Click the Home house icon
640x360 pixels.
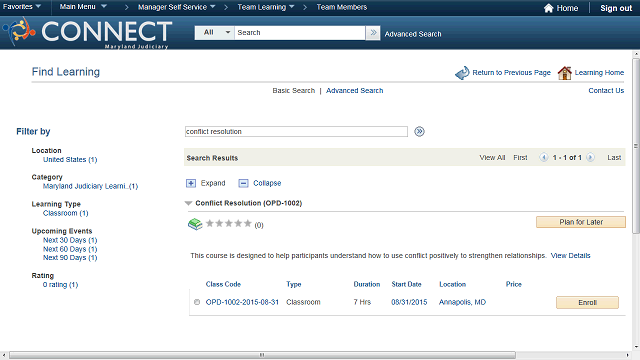tap(549, 8)
